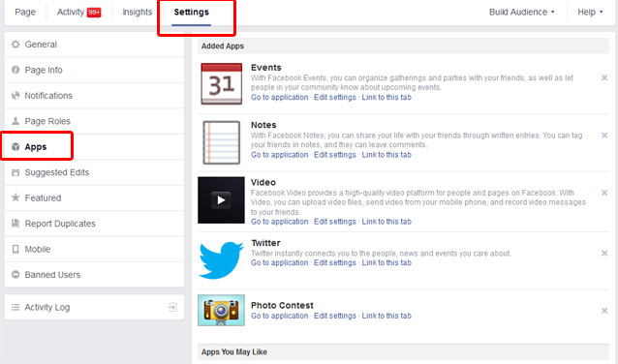This screenshot has width=618, height=364.
Task: Click the Events app title
Action: tap(266, 68)
